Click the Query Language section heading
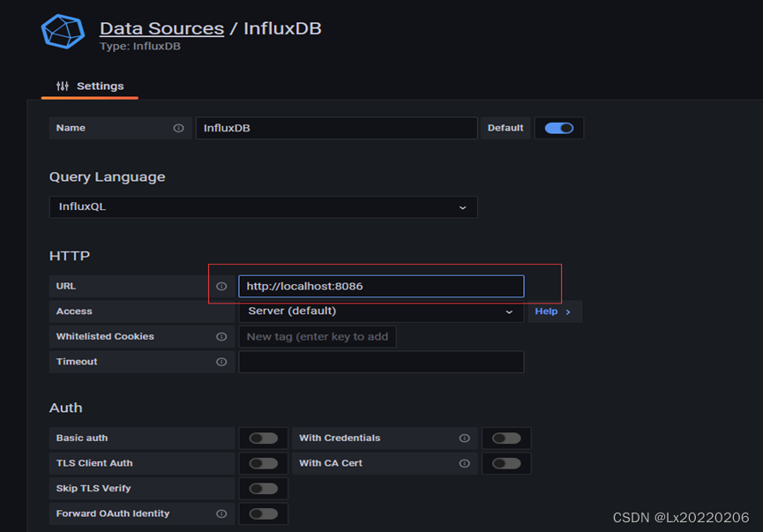The width and height of the screenshot is (763, 532). [107, 176]
